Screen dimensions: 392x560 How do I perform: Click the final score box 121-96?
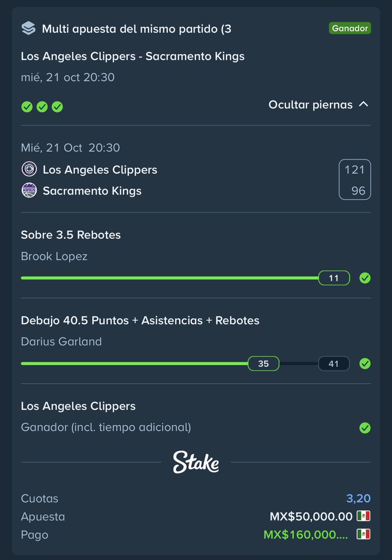pyautogui.click(x=355, y=180)
